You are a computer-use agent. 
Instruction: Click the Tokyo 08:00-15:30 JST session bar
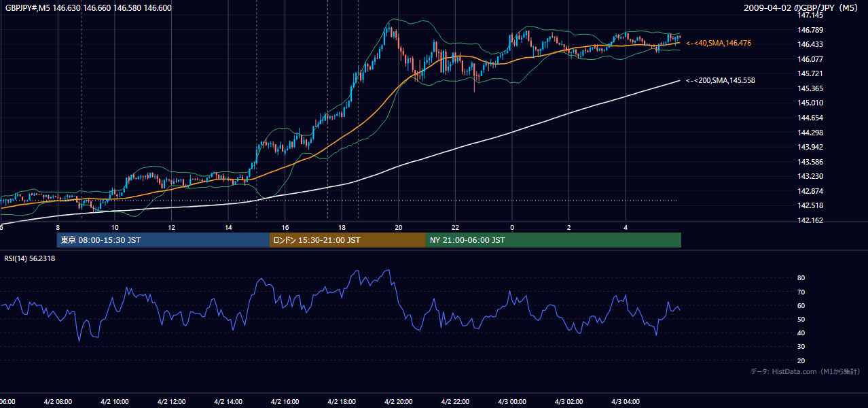coord(163,240)
